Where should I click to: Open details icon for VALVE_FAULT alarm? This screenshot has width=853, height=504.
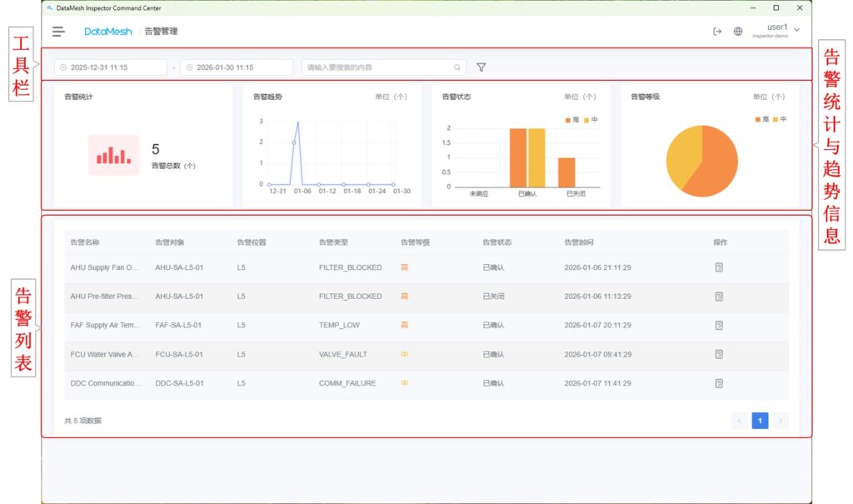point(719,354)
